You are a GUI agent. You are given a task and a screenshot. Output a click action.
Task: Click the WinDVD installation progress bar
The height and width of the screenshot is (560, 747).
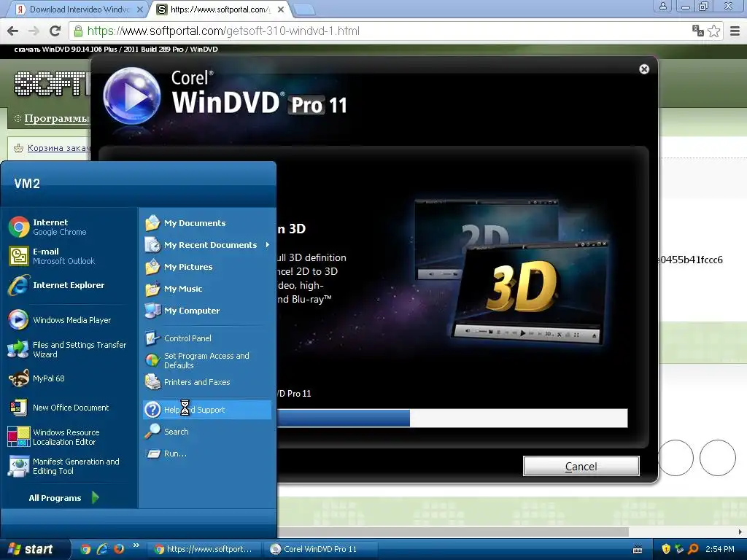(x=452, y=418)
